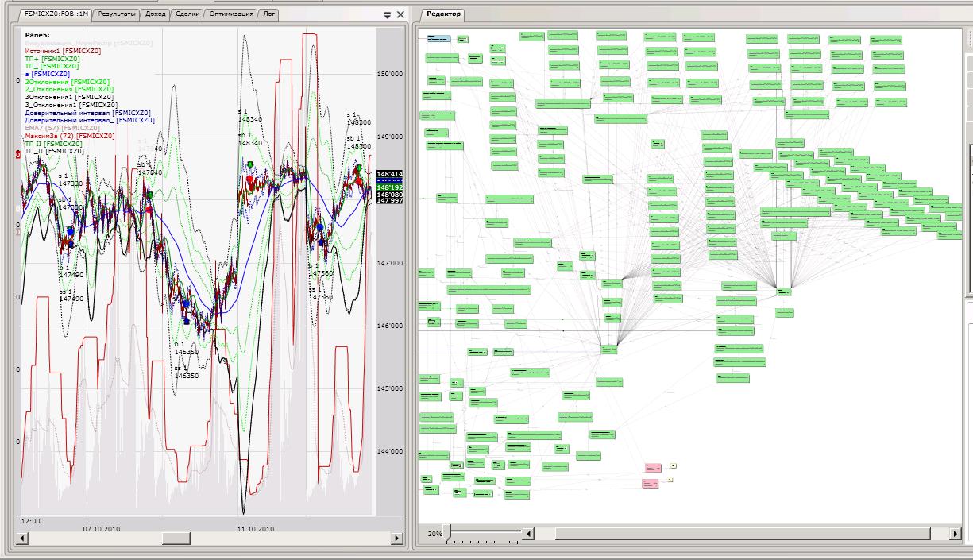This screenshot has width=973, height=560.
Task: Select the blue source block in the editor
Action: tap(438, 38)
